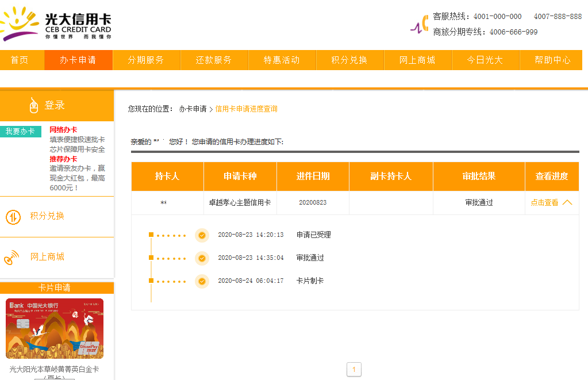The width and height of the screenshot is (588, 380).
Task: Go to the 还款服务 navigation tab
Action: click(x=214, y=60)
